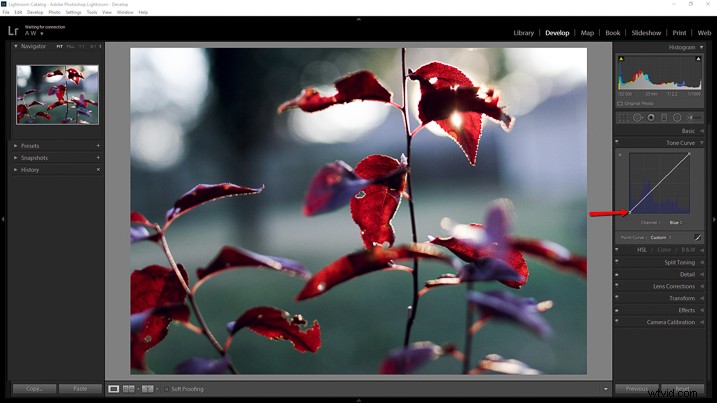Hide the right panel group arrow
Image resolution: width=717 pixels, height=403 pixels.
click(714, 220)
